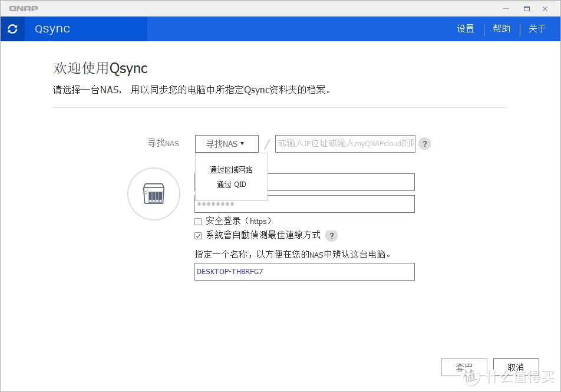The image size is (561, 392).
Task: Open the 帮助 menu
Action: [501, 28]
